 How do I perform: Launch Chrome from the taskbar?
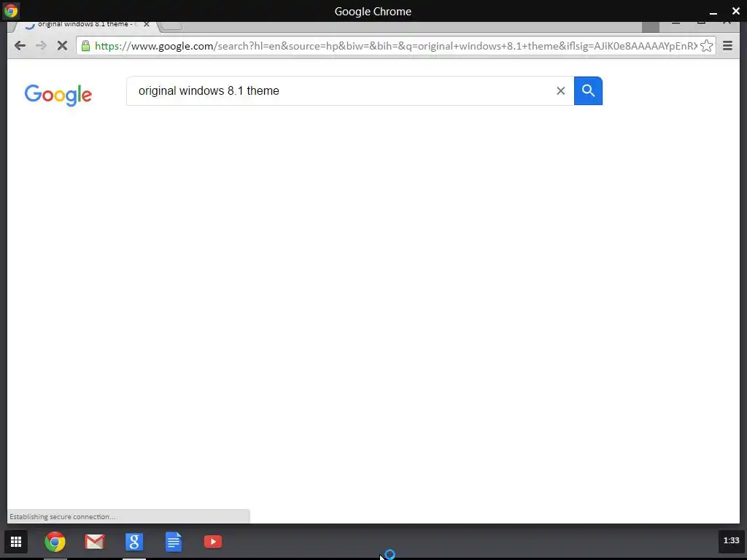click(x=55, y=542)
